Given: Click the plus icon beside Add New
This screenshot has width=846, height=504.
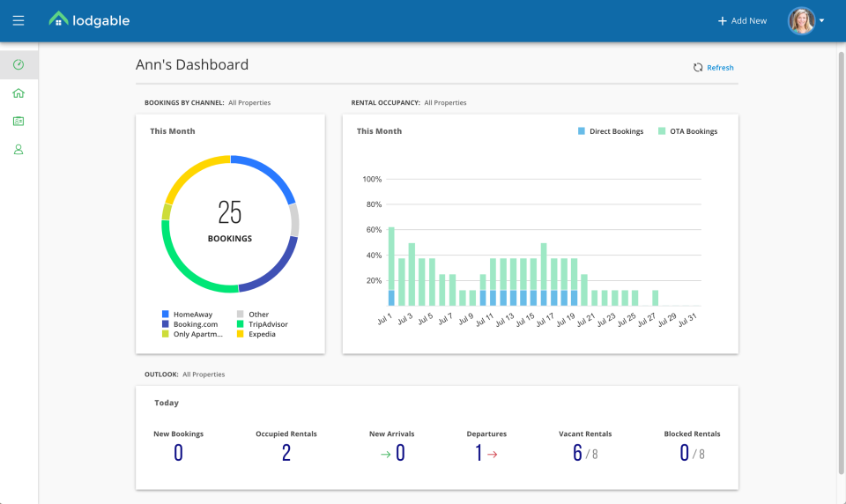Looking at the screenshot, I should click(723, 21).
